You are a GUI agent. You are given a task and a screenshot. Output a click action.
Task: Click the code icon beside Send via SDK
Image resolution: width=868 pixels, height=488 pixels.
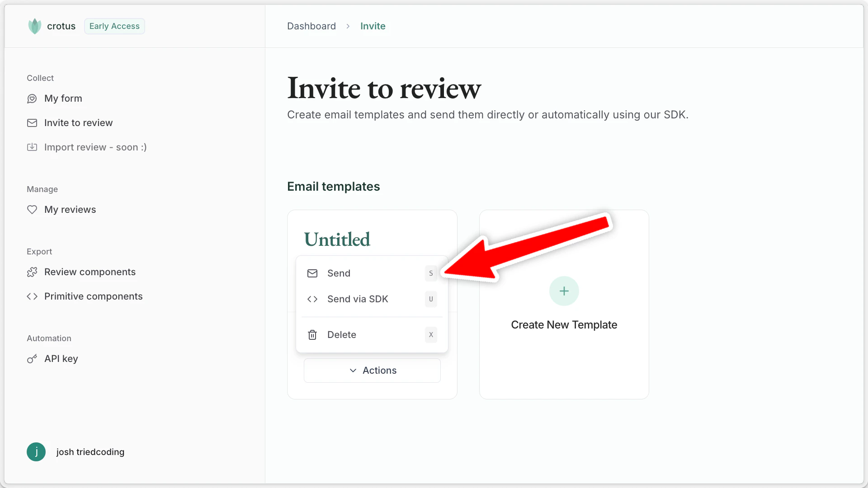tap(312, 299)
